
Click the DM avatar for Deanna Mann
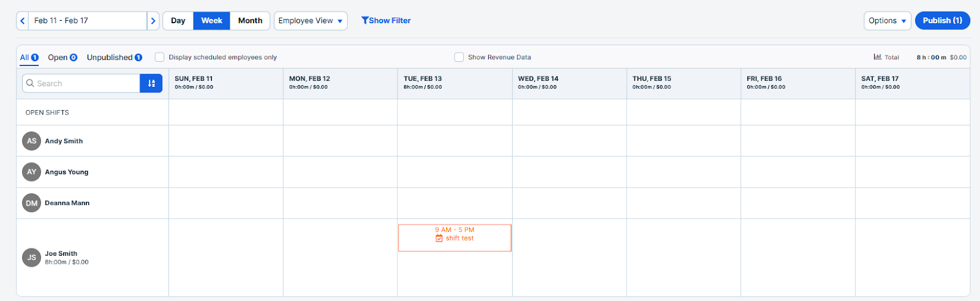(32, 203)
